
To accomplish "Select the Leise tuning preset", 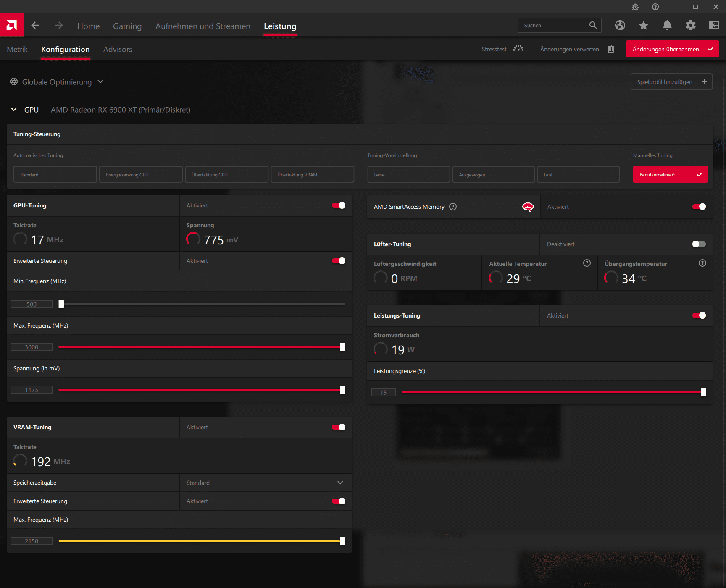I will click(x=408, y=174).
